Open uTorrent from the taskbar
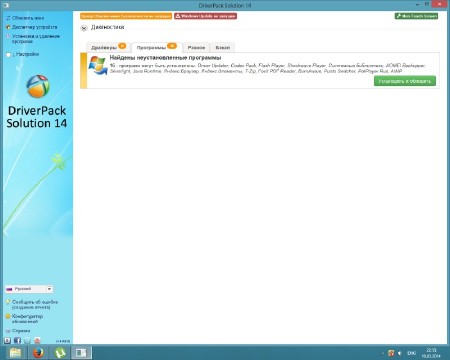The width and height of the screenshot is (450, 360). 60,352
